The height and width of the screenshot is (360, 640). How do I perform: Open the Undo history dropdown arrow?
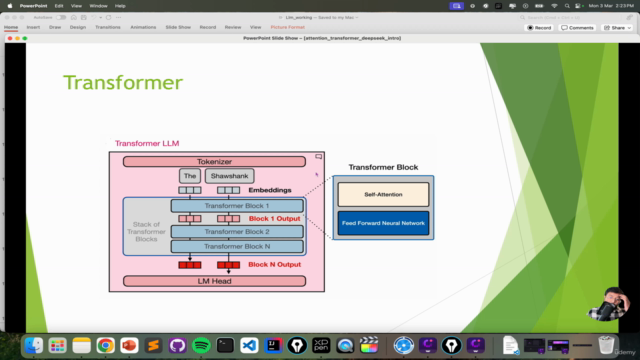tap(100, 18)
